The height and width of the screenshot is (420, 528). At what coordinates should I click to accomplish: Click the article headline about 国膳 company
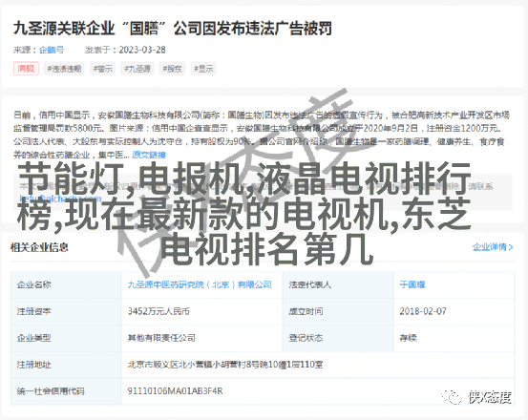(173, 29)
